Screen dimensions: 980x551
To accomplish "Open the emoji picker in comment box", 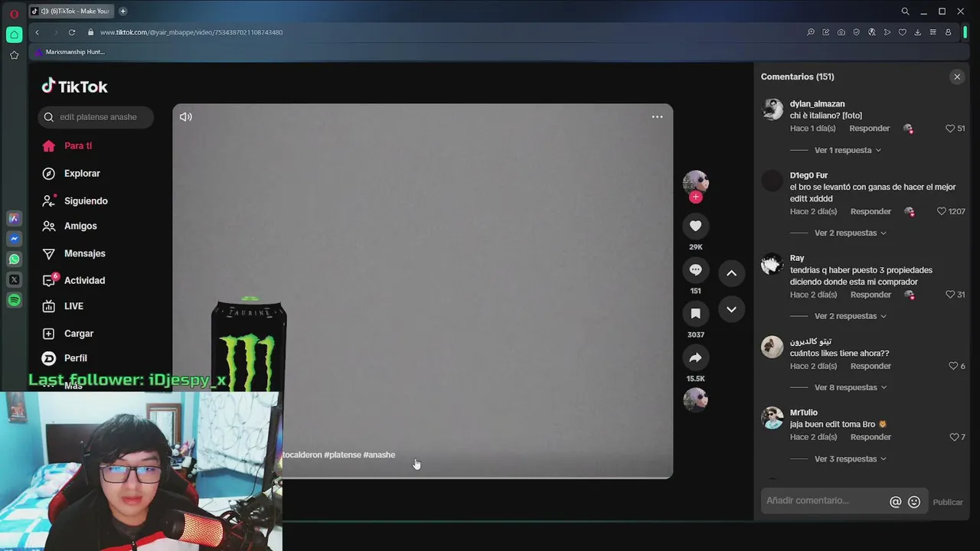I will click(x=914, y=502).
